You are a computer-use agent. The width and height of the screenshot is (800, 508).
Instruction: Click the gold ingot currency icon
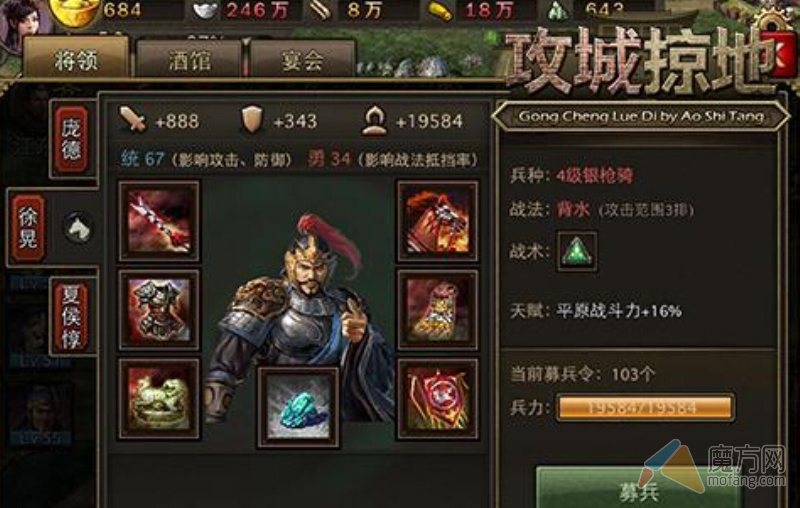pos(77,10)
